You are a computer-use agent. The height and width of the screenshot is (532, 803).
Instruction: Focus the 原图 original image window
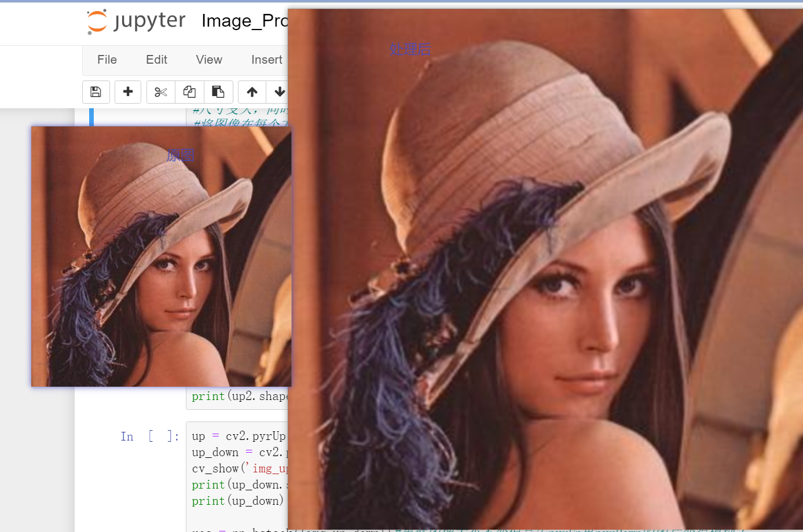161,256
